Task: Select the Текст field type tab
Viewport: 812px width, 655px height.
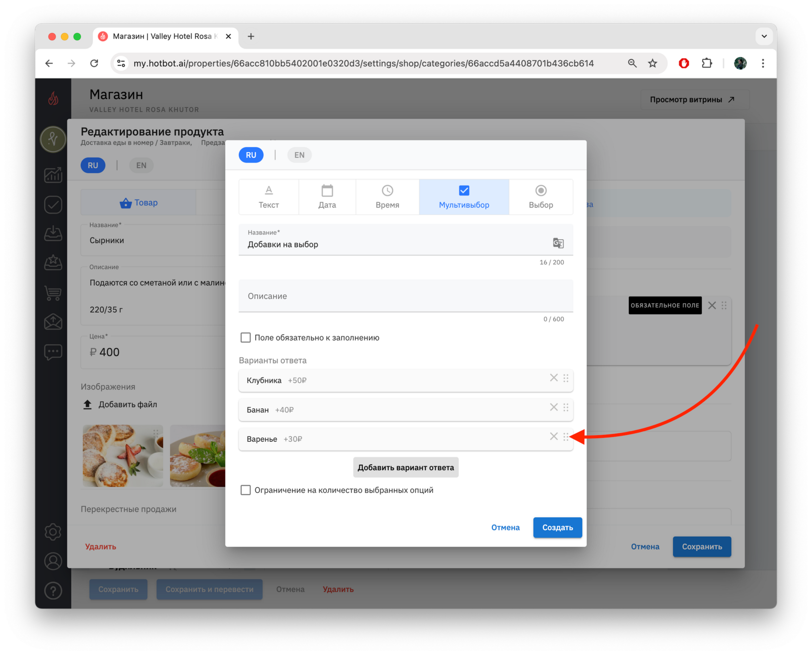Action: tap(269, 197)
